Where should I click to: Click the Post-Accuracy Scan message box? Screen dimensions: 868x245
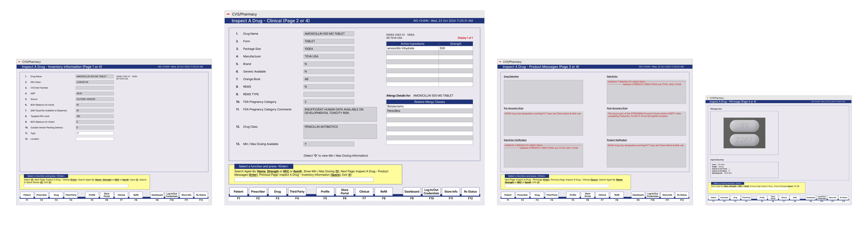[x=646, y=123]
